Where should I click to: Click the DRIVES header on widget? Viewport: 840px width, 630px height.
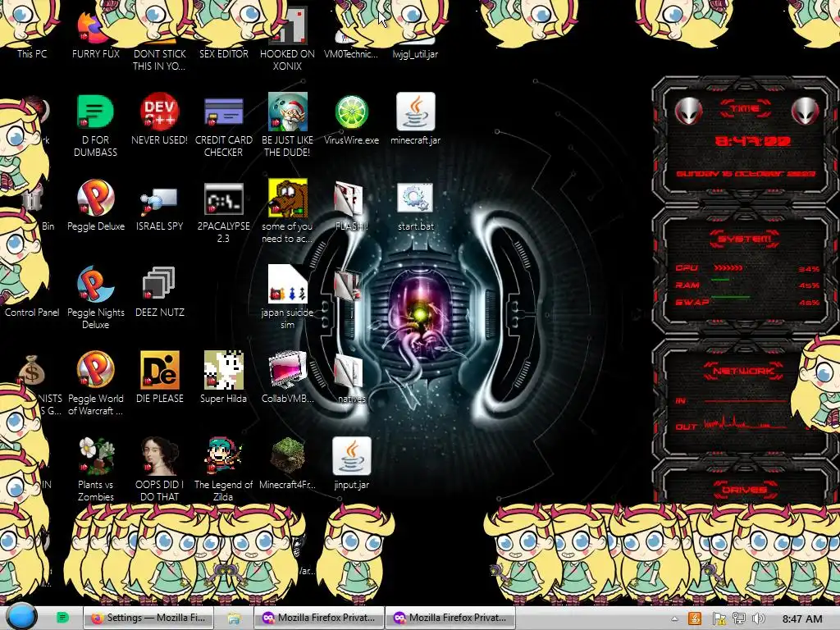pos(744,490)
